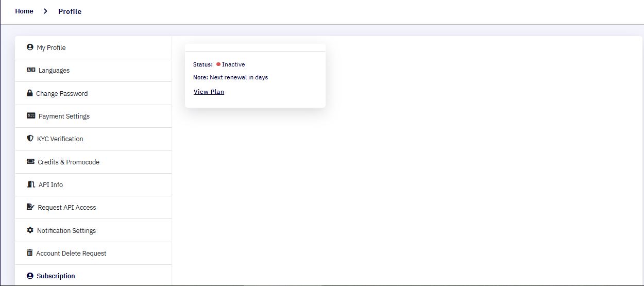The width and height of the screenshot is (644, 286).
Task: Click the Request API Access edit icon
Action: (x=30, y=207)
